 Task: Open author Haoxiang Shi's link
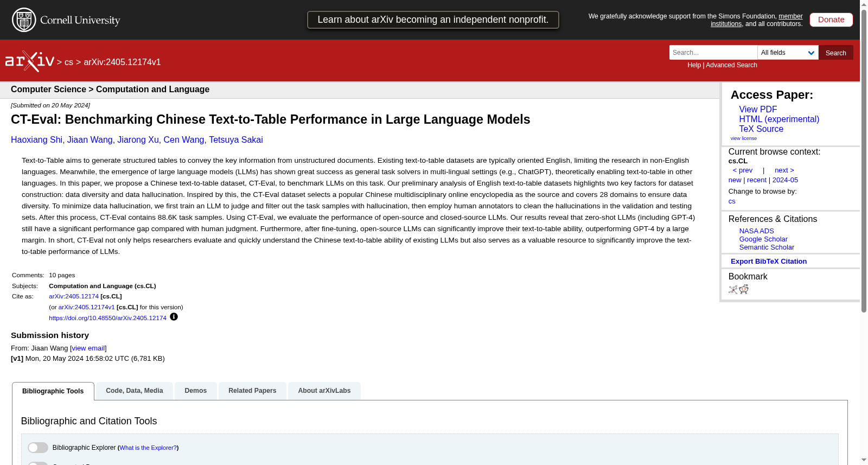[x=36, y=140]
